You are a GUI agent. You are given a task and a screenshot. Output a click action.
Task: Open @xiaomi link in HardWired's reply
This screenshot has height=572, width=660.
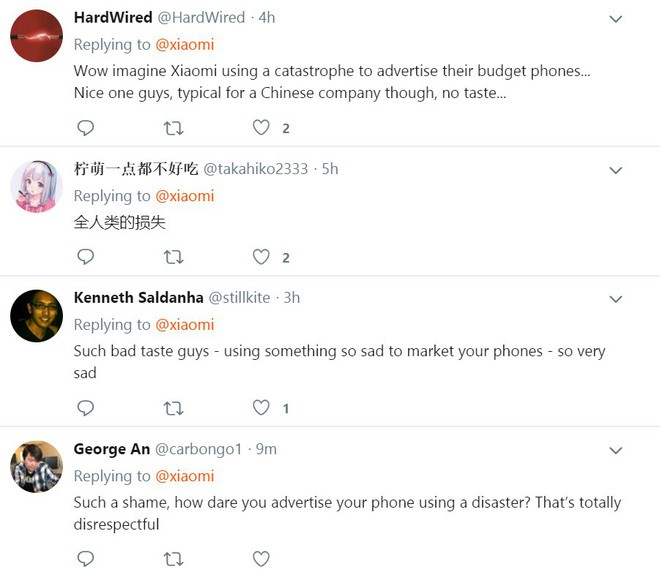click(x=183, y=45)
